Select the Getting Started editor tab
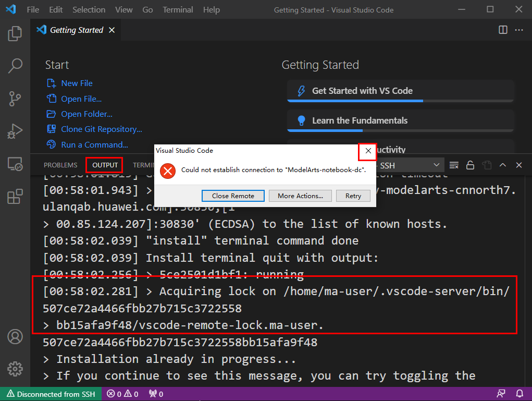Viewport: 532px width, 401px height. click(x=76, y=30)
